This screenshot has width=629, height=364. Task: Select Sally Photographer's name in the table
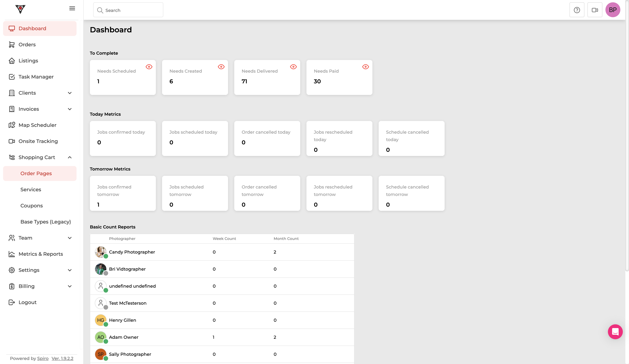pos(130,354)
